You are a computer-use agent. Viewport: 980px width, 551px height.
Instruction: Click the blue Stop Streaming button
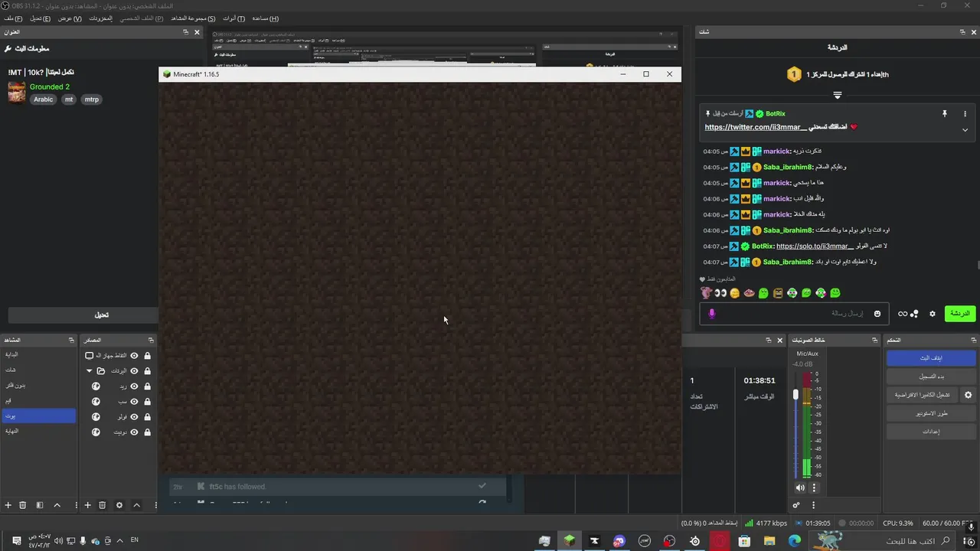[x=931, y=358]
